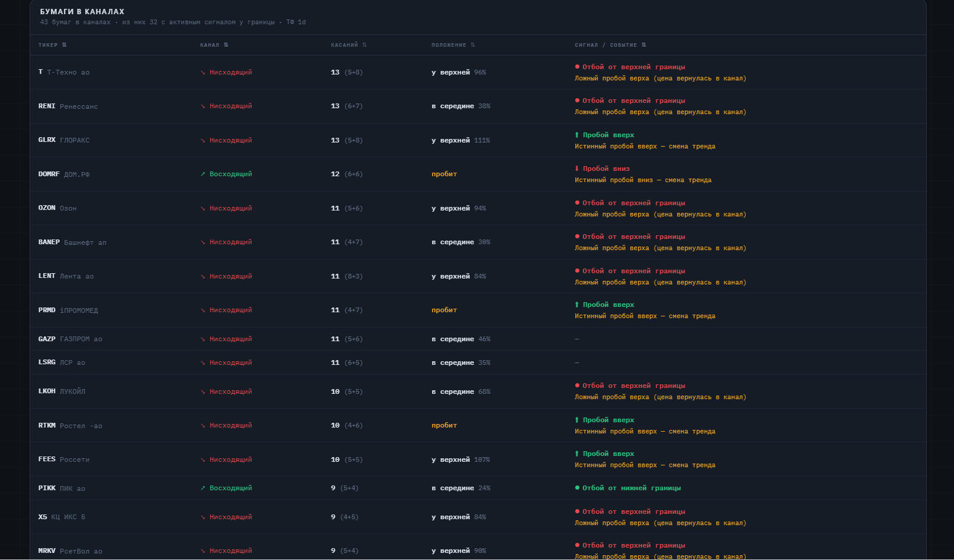Click "Отбой от верхней границы" signal for X5
This screenshot has height=560, width=954.
point(634,512)
